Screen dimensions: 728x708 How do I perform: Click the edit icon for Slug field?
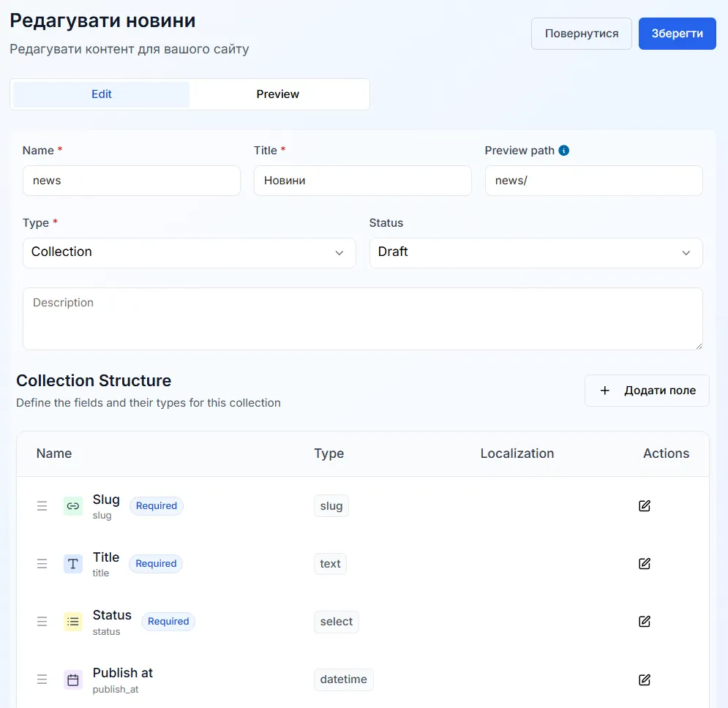(645, 505)
